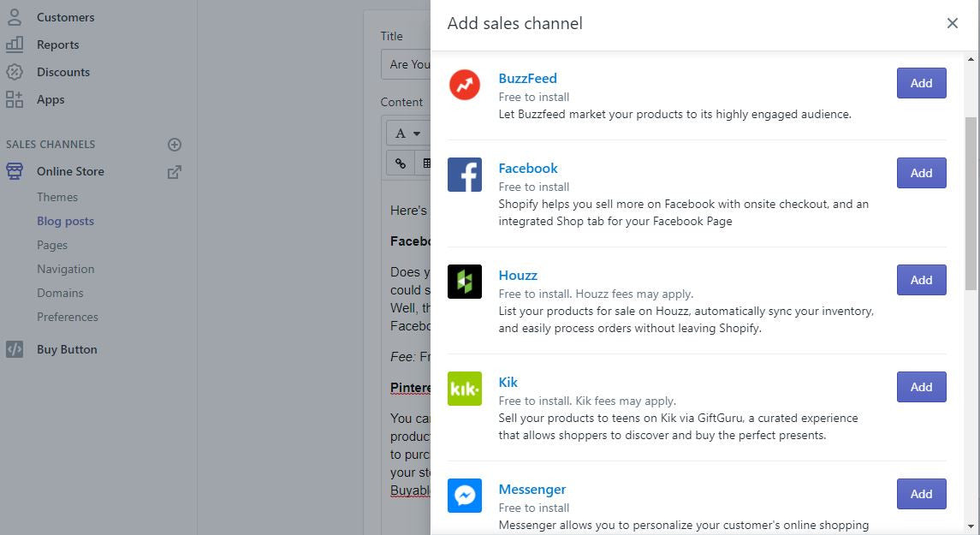Click the Discounts badge icon

click(x=14, y=71)
